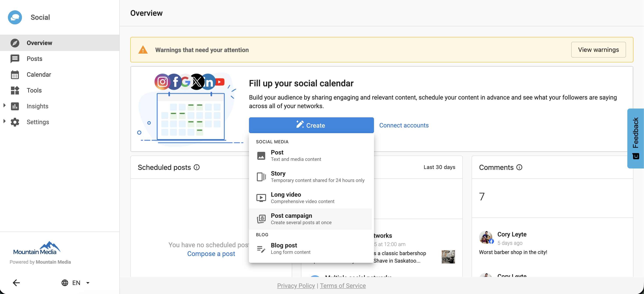
Task: Click the warning triangle icon
Action: (143, 50)
